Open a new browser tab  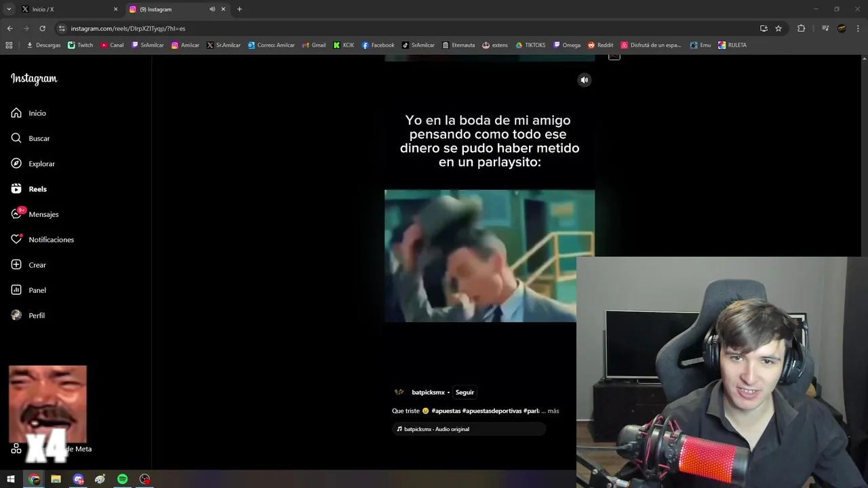point(239,9)
